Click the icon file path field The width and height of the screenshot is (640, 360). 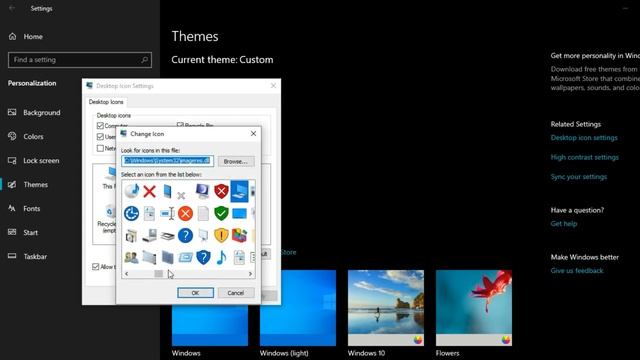pyautogui.click(x=167, y=161)
